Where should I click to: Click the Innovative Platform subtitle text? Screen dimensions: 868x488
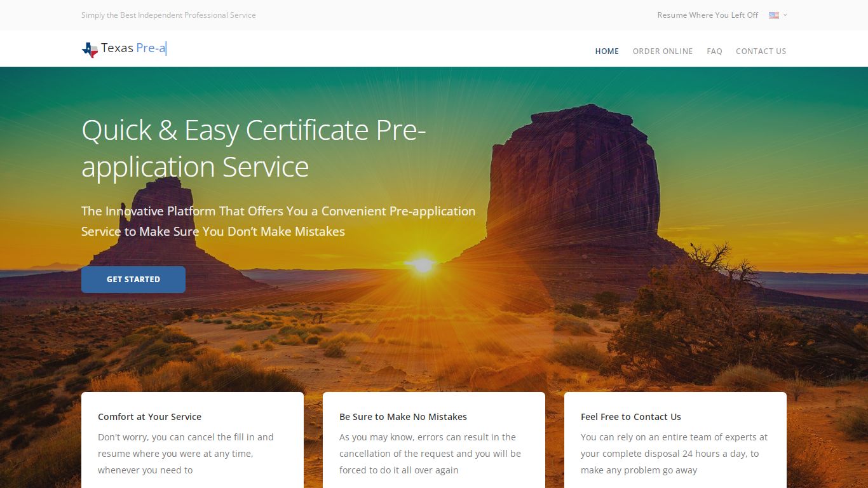click(x=278, y=221)
